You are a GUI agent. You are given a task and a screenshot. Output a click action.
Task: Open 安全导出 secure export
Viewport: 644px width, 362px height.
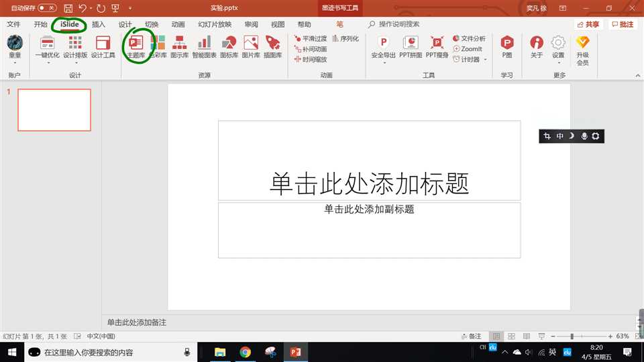coord(383,47)
